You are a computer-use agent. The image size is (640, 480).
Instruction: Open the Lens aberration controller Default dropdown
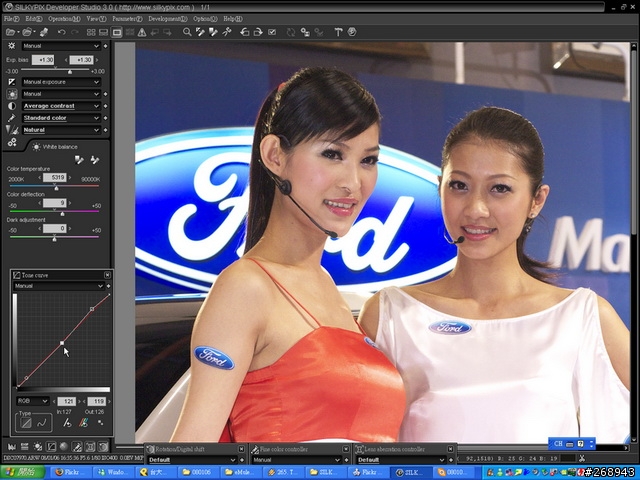coord(401,460)
